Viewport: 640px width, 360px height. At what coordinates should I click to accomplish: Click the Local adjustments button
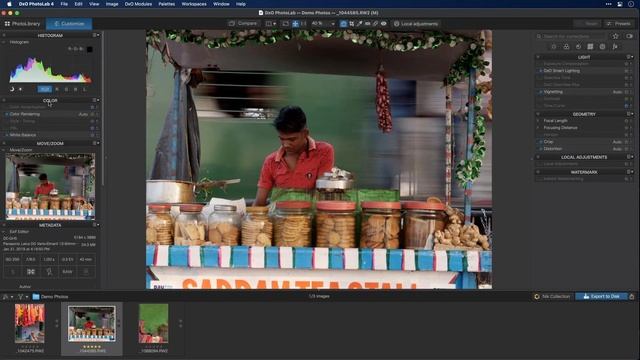[x=416, y=24]
